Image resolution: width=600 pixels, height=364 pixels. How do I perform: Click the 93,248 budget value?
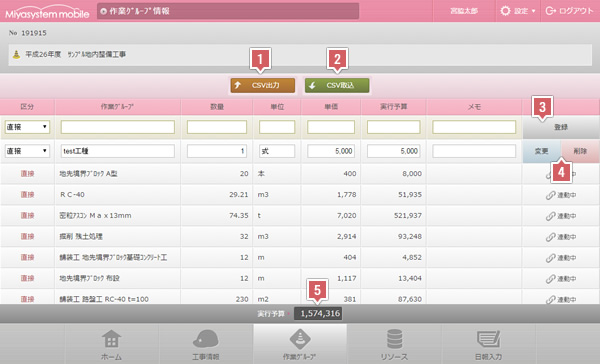[410, 237]
